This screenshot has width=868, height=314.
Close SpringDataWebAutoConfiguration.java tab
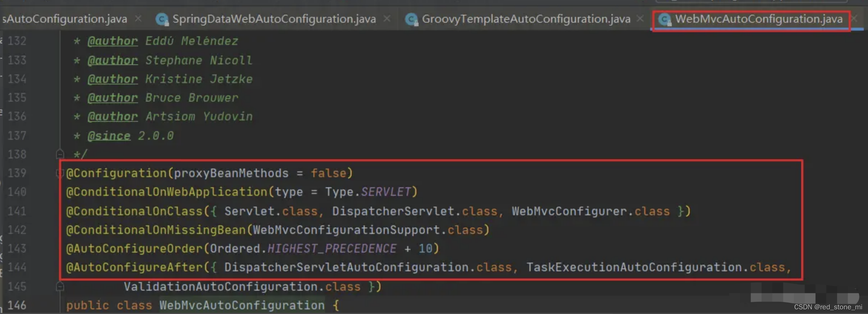tap(387, 18)
